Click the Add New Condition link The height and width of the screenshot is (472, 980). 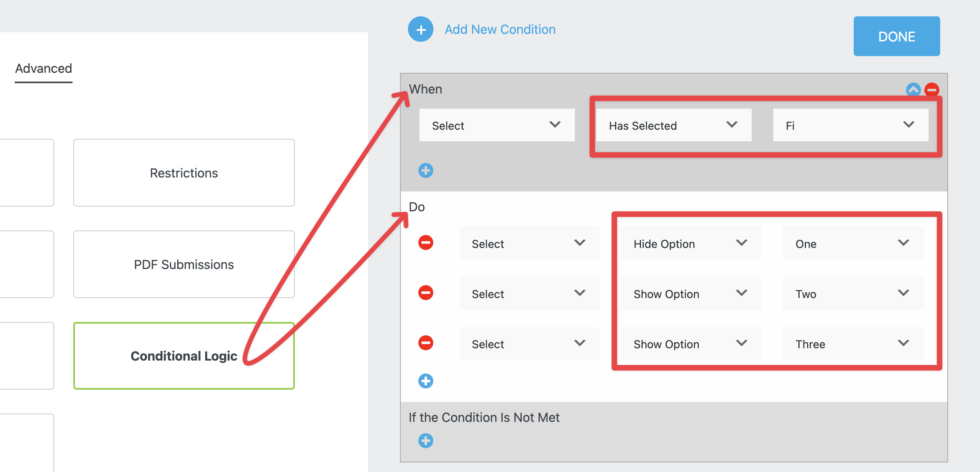[500, 29]
